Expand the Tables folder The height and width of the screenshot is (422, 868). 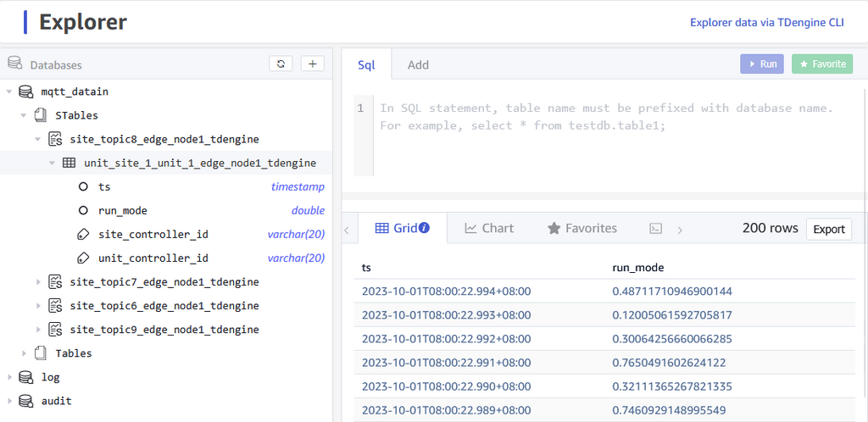[25, 353]
